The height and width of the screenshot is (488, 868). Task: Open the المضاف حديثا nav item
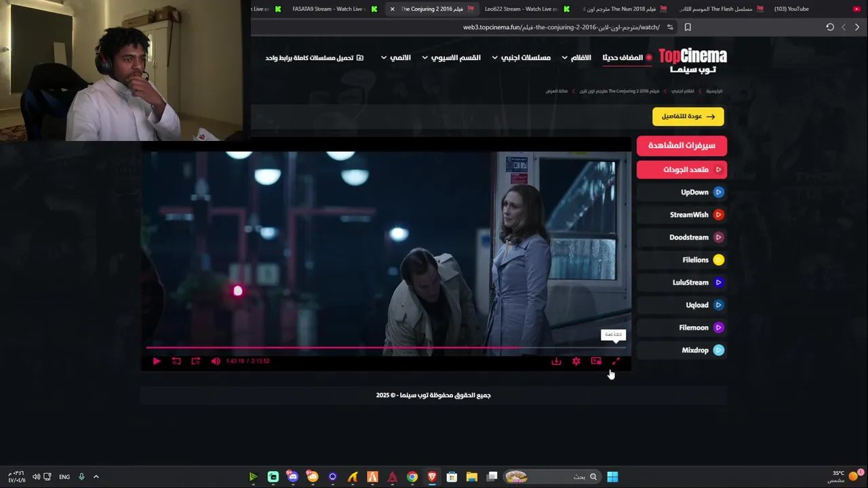tap(627, 58)
